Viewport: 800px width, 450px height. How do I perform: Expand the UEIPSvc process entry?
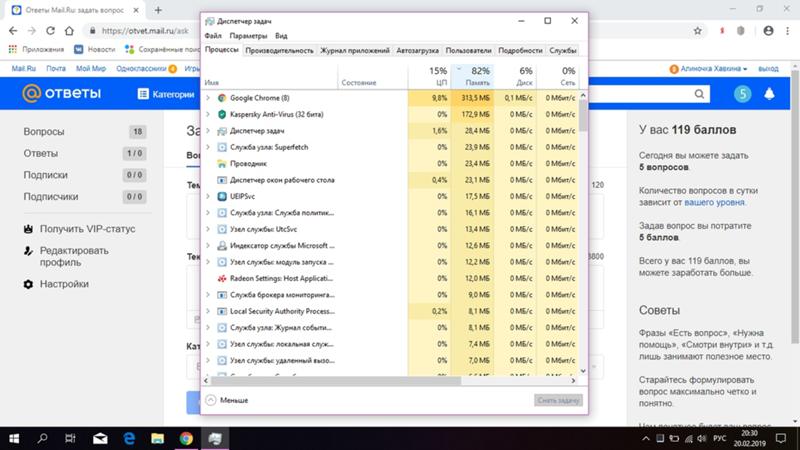pos(208,196)
